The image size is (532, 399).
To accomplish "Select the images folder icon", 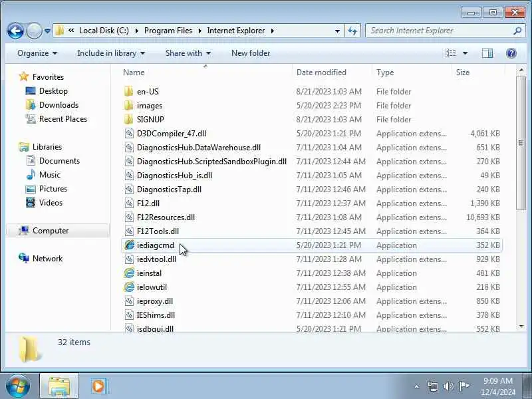I will (128, 106).
